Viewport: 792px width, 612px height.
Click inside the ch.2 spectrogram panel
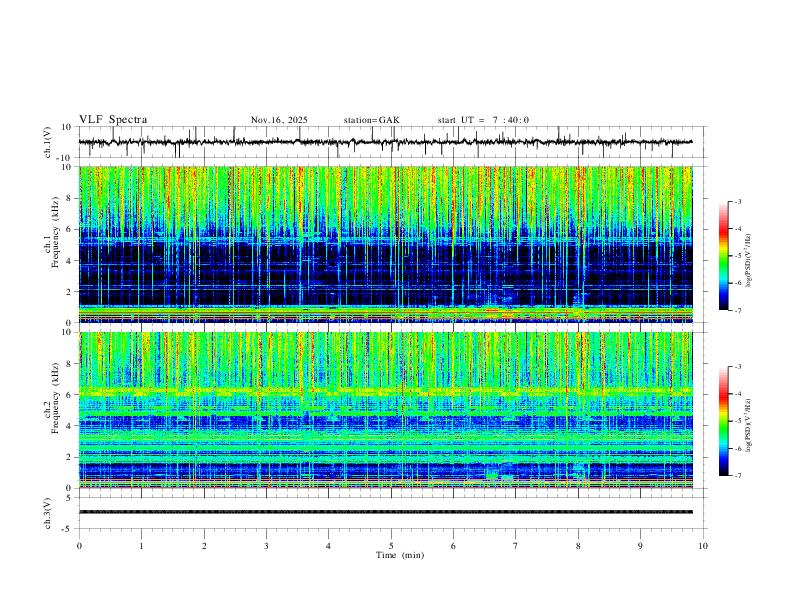[385, 410]
